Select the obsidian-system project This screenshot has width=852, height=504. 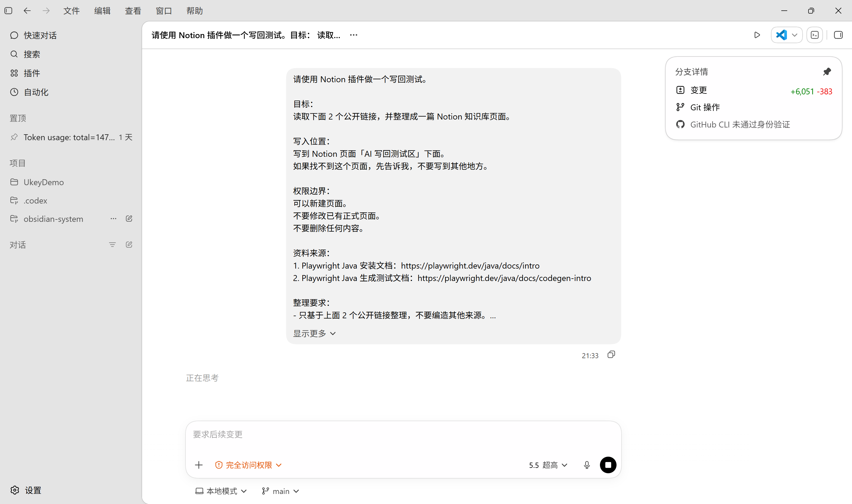53,219
